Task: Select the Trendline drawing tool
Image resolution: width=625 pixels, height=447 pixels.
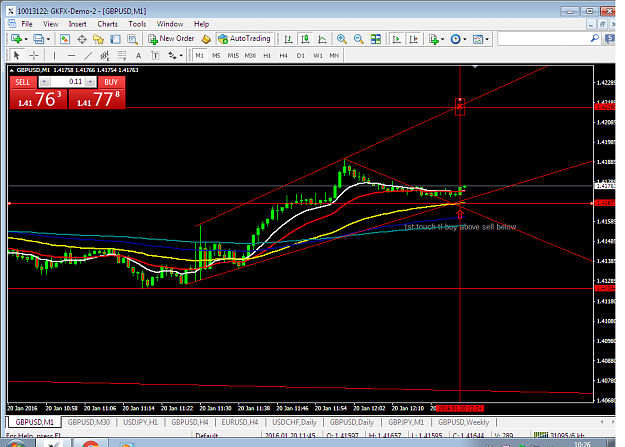Action: click(88, 55)
